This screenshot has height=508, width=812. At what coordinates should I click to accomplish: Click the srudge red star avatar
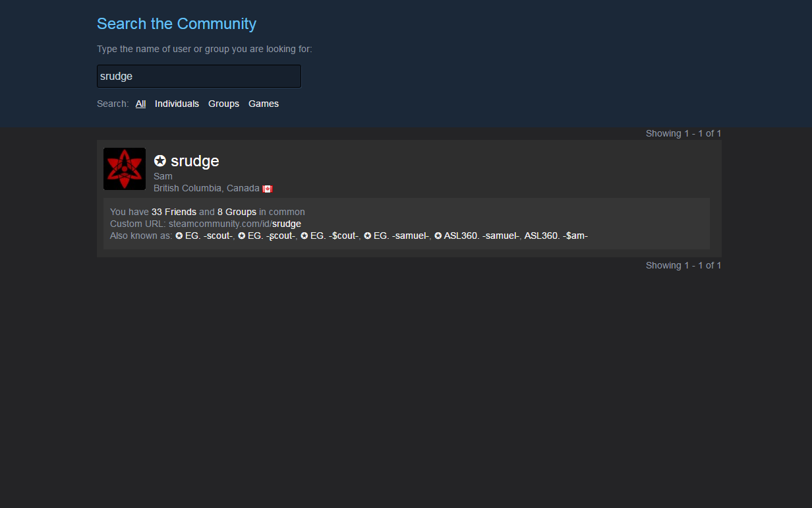tap(125, 169)
